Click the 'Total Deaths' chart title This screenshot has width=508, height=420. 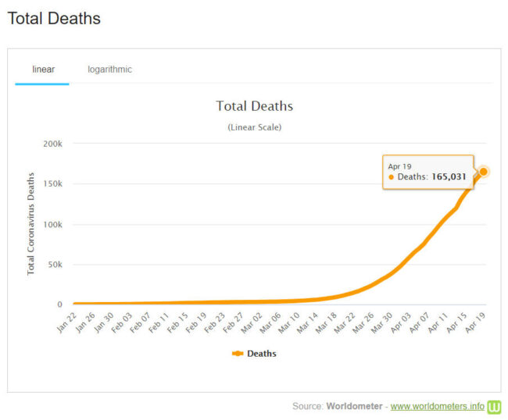point(254,106)
